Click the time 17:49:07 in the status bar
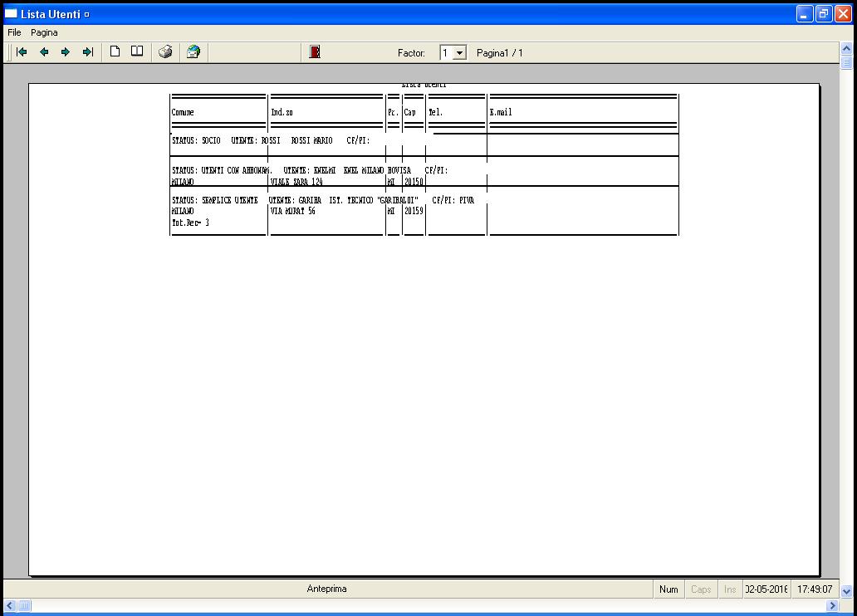The image size is (857, 616). coord(815,589)
